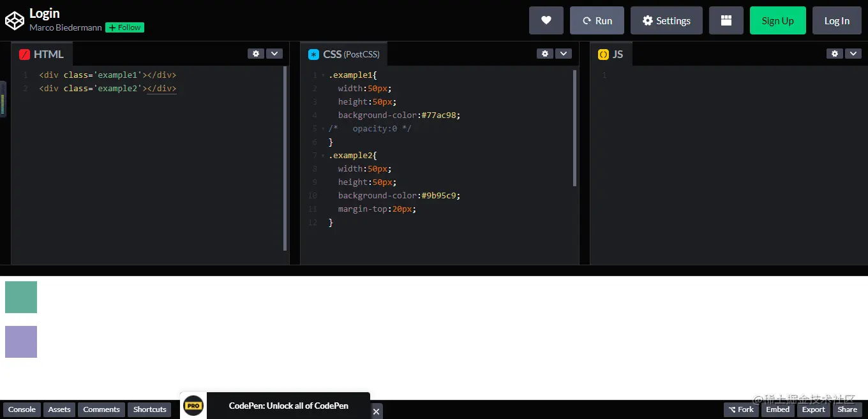Click the CodePen logo icon
The width and height of the screenshot is (868, 419).
[x=14, y=20]
